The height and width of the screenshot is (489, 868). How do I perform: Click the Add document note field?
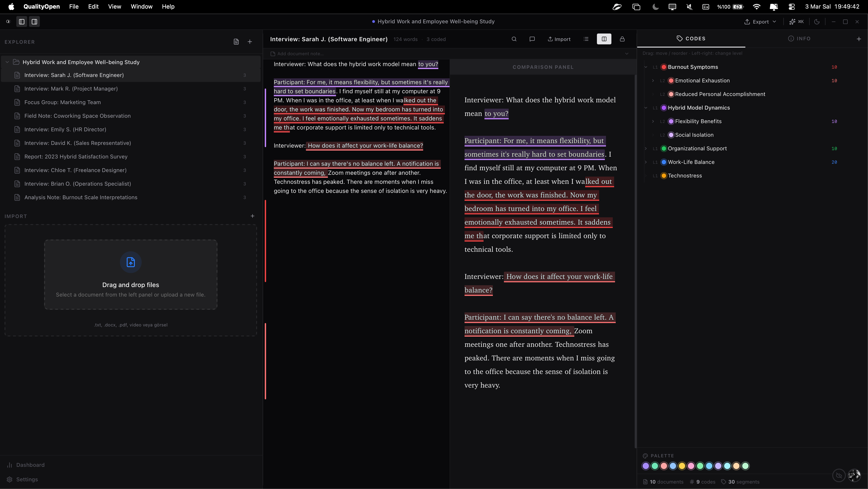click(x=300, y=54)
